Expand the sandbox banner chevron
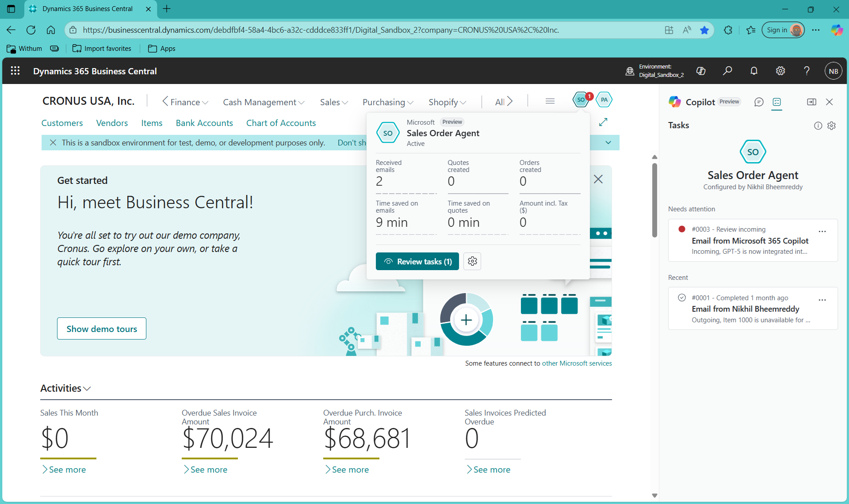Viewport: 849px width, 504px height. click(x=608, y=142)
